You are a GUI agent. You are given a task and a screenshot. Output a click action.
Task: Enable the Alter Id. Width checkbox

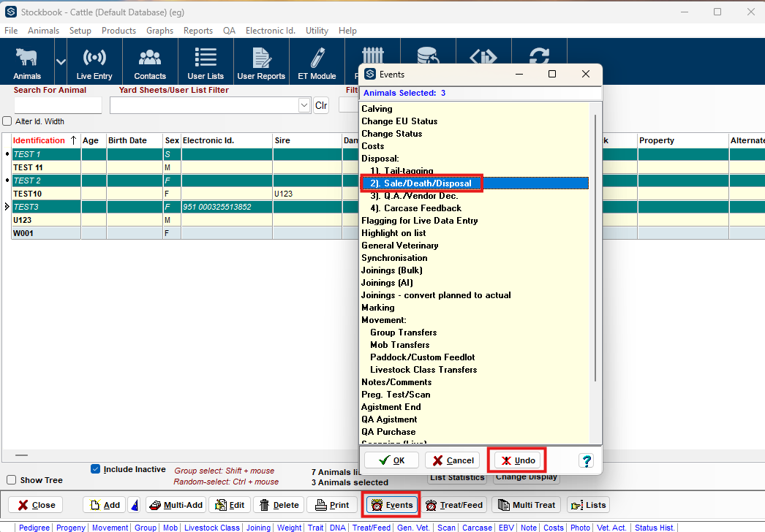click(x=7, y=121)
